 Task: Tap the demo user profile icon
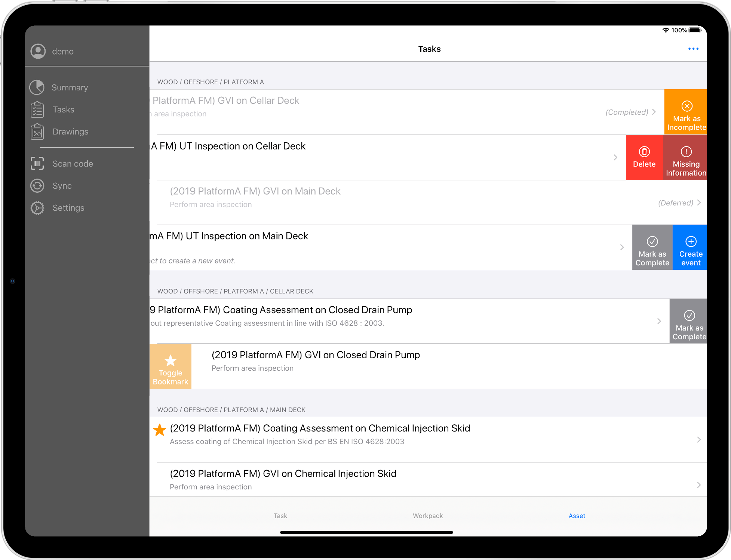click(x=38, y=51)
